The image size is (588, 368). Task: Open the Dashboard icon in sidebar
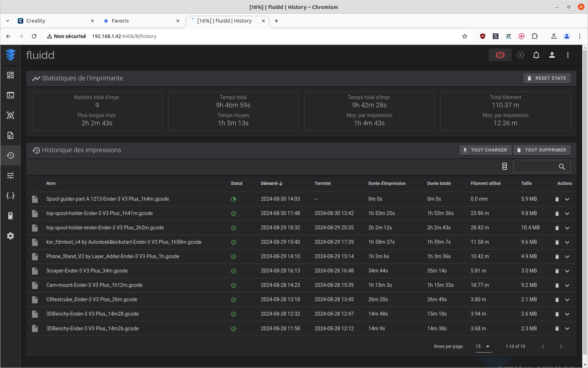[10, 75]
